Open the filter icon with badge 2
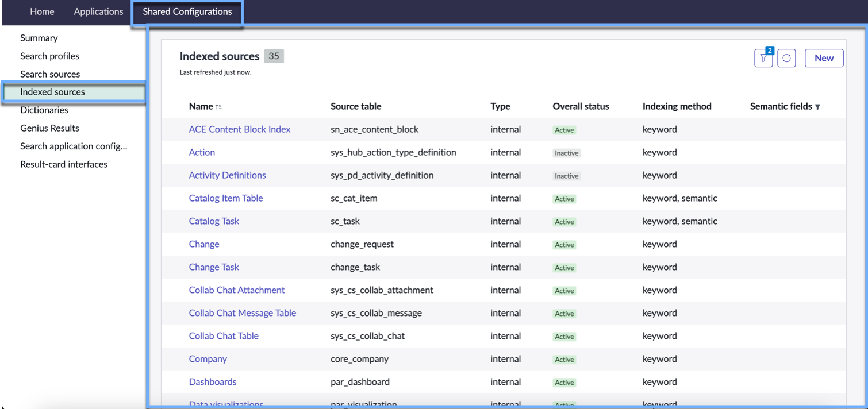868x409 pixels. tap(763, 58)
